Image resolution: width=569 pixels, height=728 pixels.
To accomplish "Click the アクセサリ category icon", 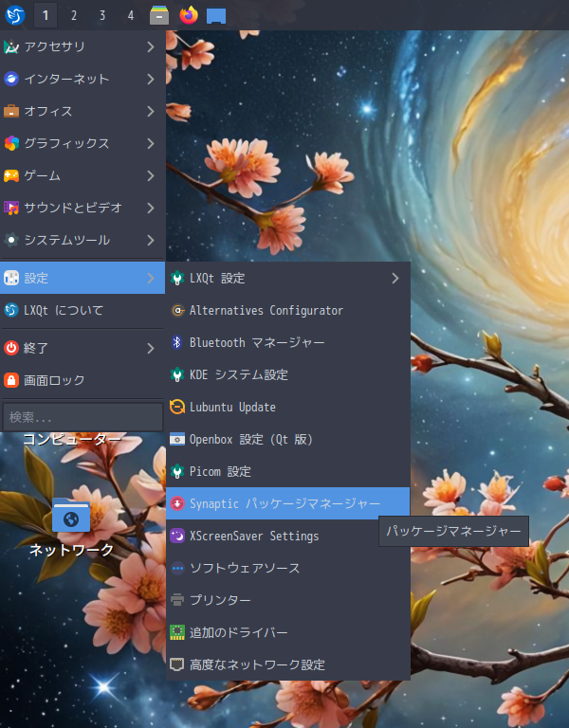I will [11, 46].
